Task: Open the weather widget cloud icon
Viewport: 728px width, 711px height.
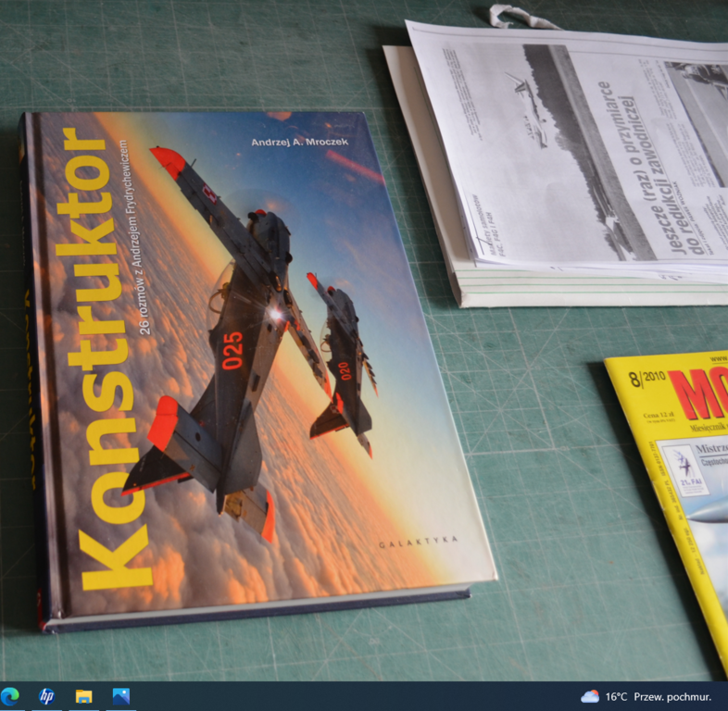Action: (590, 696)
